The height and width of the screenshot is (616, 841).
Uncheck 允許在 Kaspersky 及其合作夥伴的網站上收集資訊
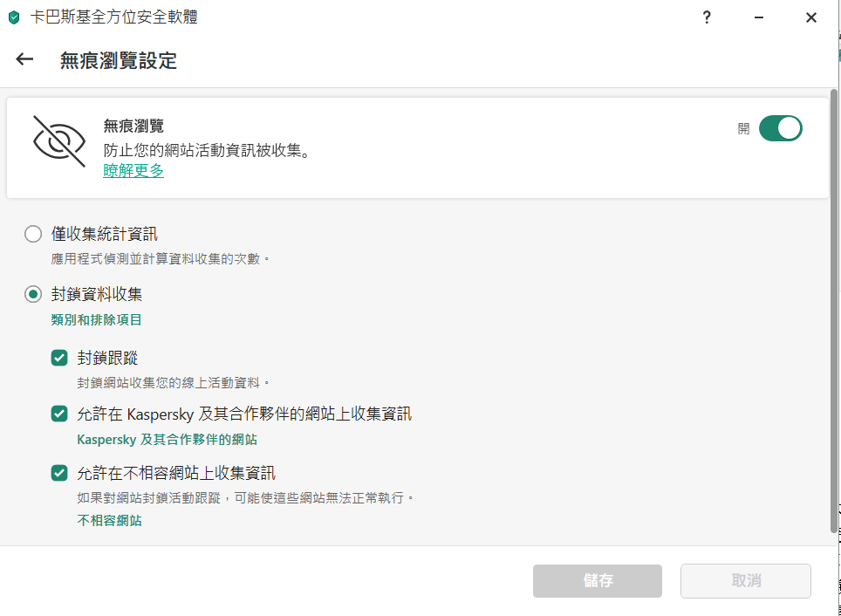tap(59, 414)
